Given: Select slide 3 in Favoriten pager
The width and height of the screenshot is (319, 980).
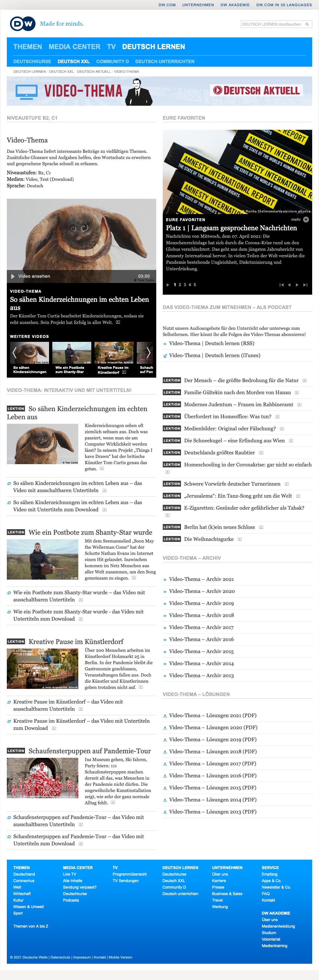Looking at the screenshot, I should [x=185, y=285].
